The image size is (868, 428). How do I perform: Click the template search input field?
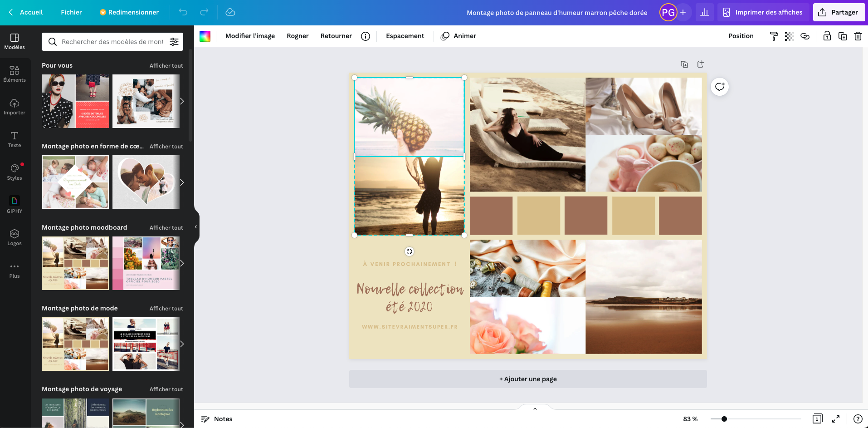(112, 42)
